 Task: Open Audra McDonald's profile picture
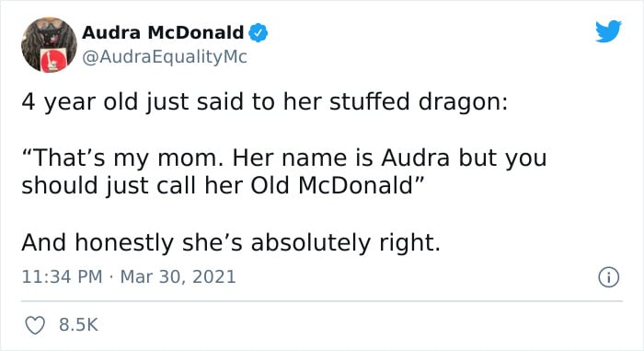[49, 45]
